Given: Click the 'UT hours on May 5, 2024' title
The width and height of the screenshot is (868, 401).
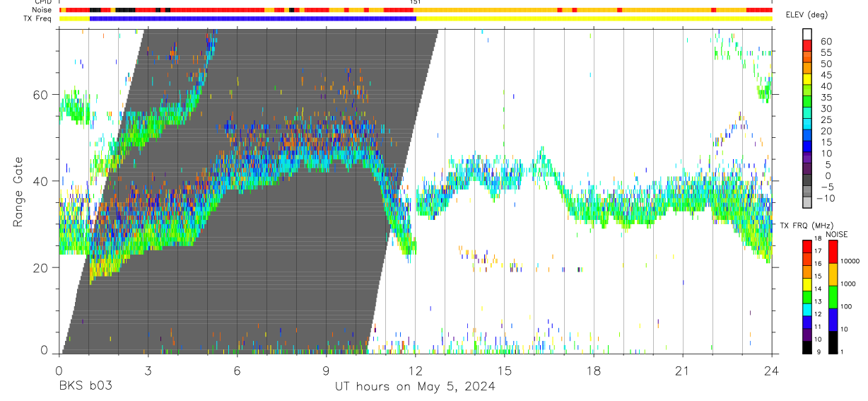Looking at the screenshot, I should [x=415, y=387].
